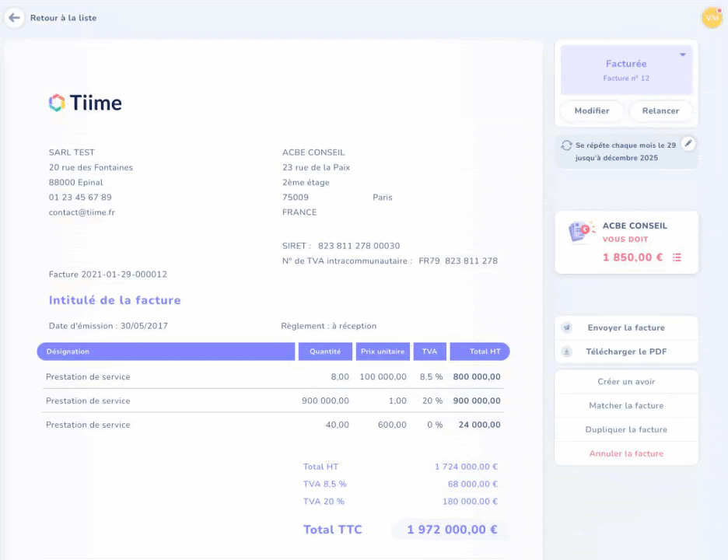The height and width of the screenshot is (560, 728).
Task: Click Télécharger le PDF
Action: click(626, 352)
